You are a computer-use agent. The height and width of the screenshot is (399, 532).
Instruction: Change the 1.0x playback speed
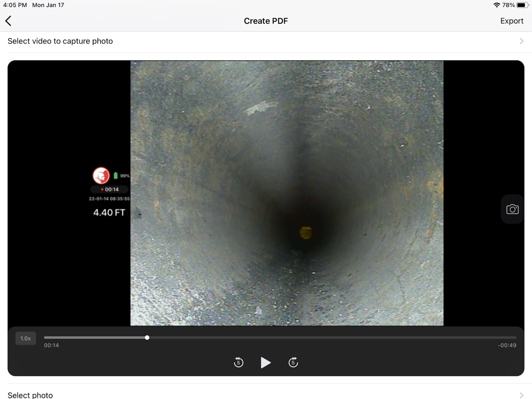pyautogui.click(x=26, y=338)
